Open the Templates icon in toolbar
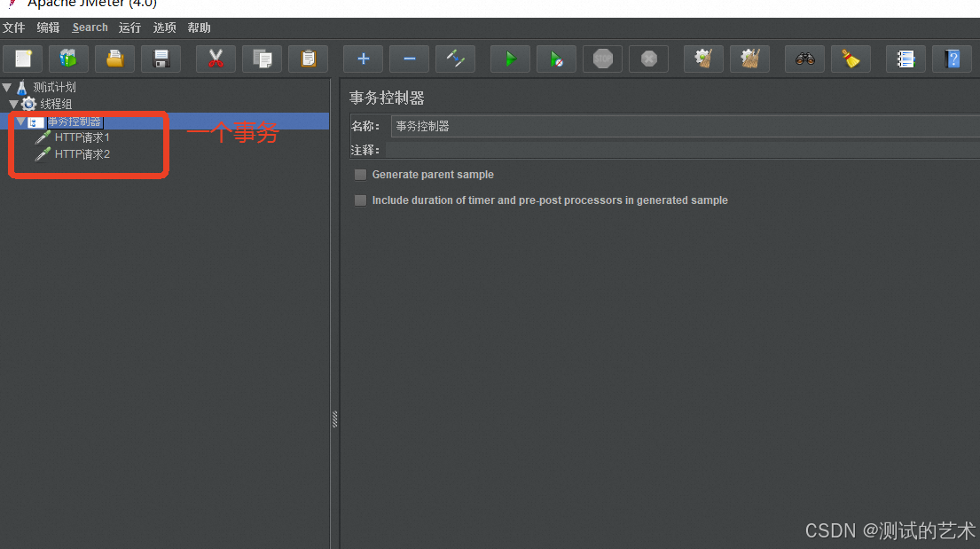980x549 pixels. coord(69,59)
